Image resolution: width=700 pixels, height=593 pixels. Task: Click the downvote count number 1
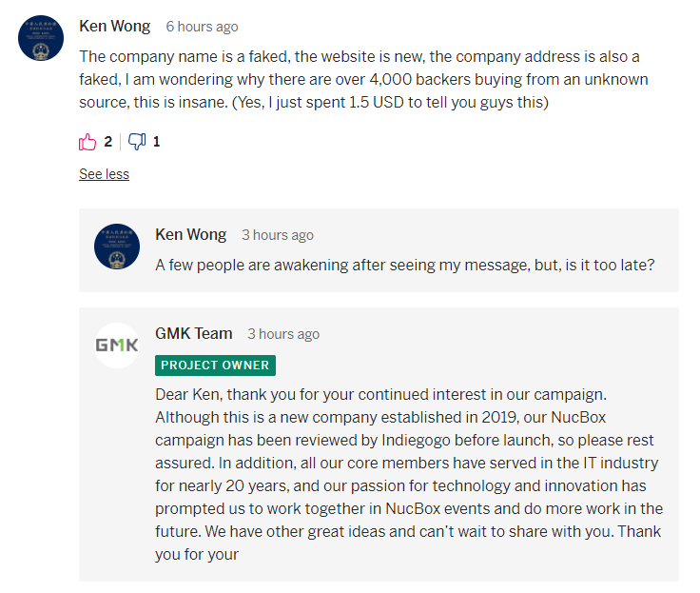click(x=156, y=142)
